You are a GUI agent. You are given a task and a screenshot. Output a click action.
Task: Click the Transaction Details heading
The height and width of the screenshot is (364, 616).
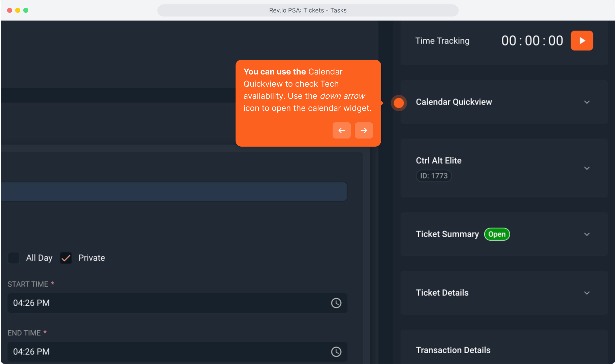click(x=453, y=350)
